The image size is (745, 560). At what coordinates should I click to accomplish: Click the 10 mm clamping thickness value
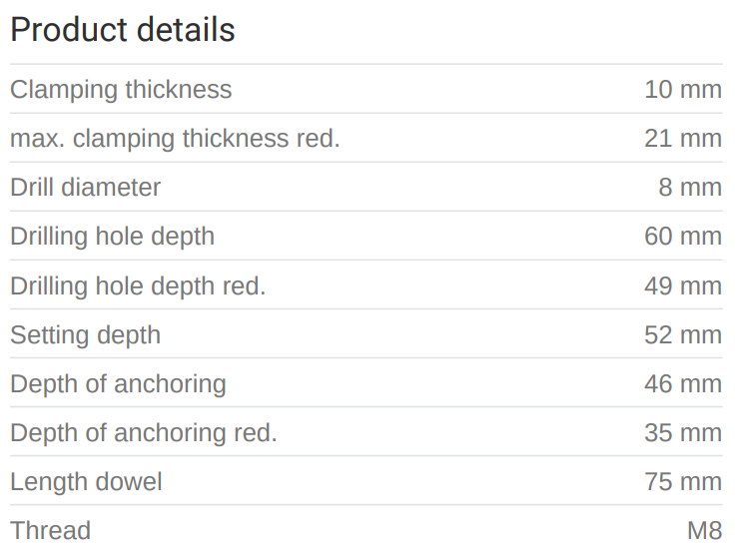pyautogui.click(x=683, y=89)
